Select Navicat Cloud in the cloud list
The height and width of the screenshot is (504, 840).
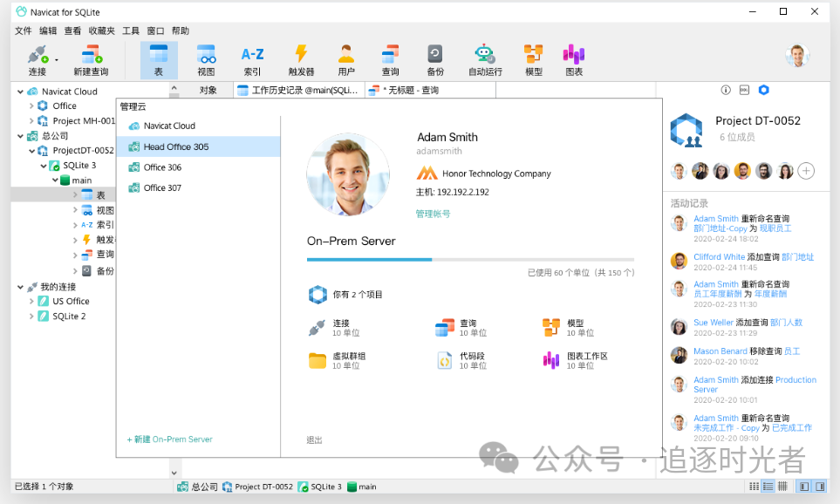tap(198, 126)
